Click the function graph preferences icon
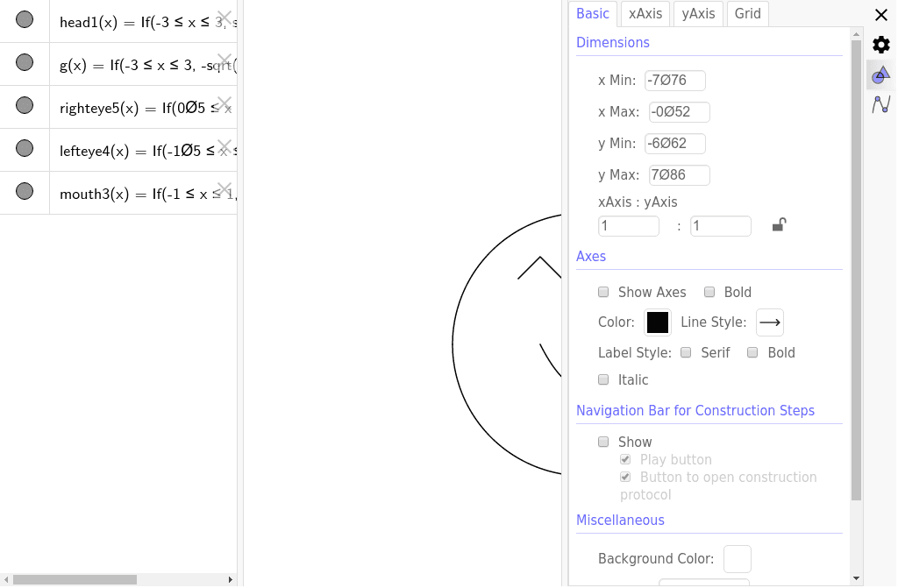The image size is (898, 588). point(881,104)
